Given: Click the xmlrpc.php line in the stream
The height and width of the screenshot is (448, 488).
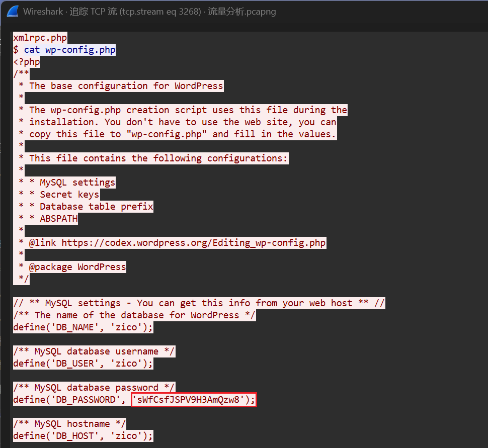Looking at the screenshot, I should pyautogui.click(x=40, y=38).
